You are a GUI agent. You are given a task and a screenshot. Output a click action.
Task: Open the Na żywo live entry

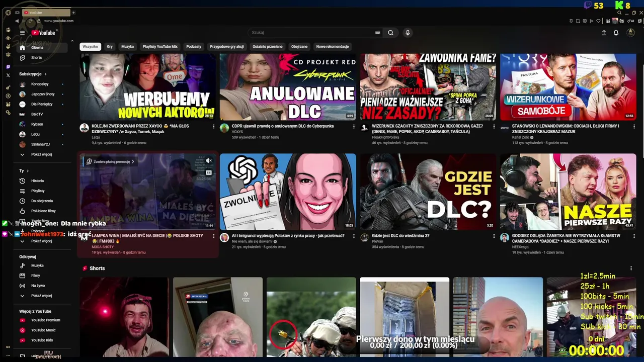pos(42,286)
